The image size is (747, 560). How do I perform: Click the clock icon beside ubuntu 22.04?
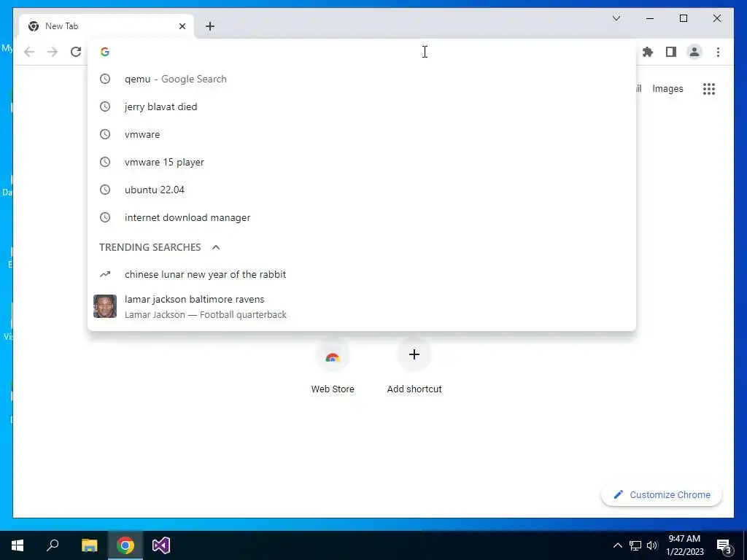105,190
